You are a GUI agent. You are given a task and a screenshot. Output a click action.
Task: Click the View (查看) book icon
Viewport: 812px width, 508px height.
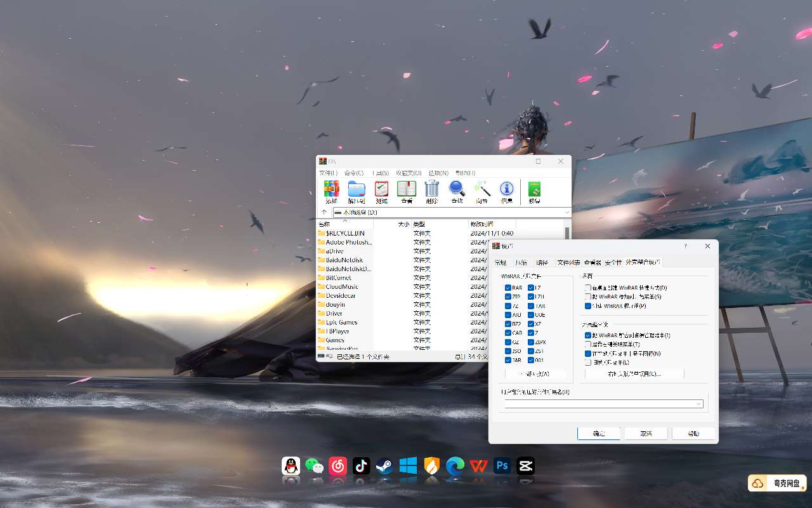pyautogui.click(x=407, y=192)
